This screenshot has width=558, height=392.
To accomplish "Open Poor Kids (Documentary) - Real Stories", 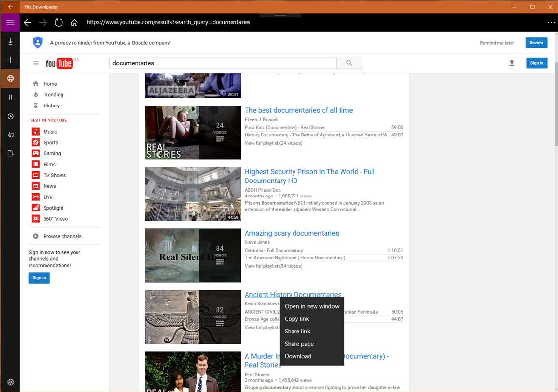I will click(x=285, y=127).
